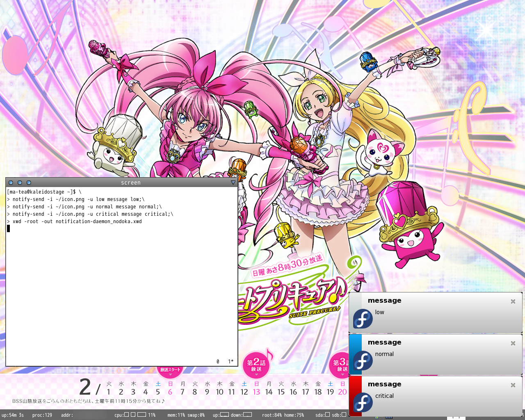Click the '[ma-tea@kaleidostage ~]$' prompt line
Screen dimensions: 525x420
coord(44,192)
